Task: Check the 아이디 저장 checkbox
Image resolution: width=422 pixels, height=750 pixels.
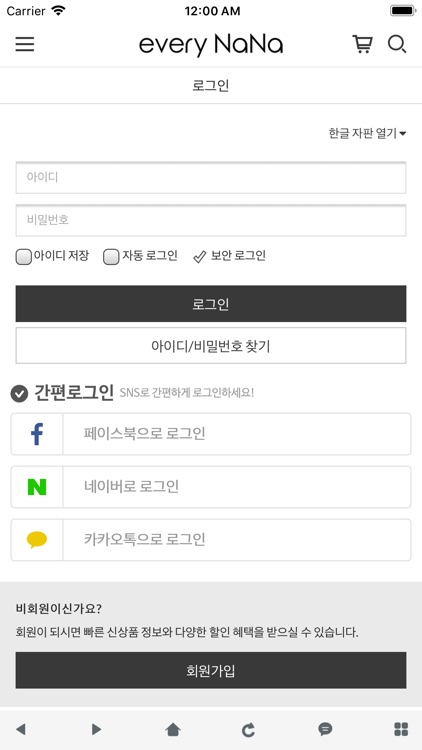Action: (23, 257)
